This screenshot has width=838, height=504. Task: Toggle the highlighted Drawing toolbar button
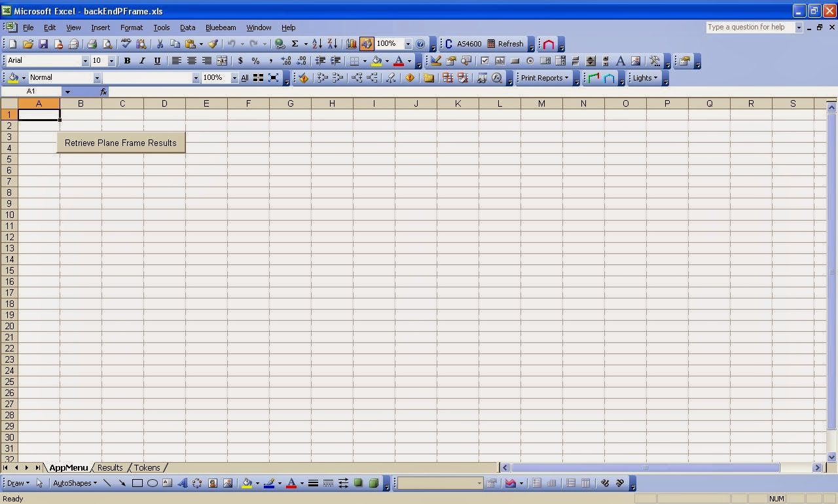pos(367,44)
